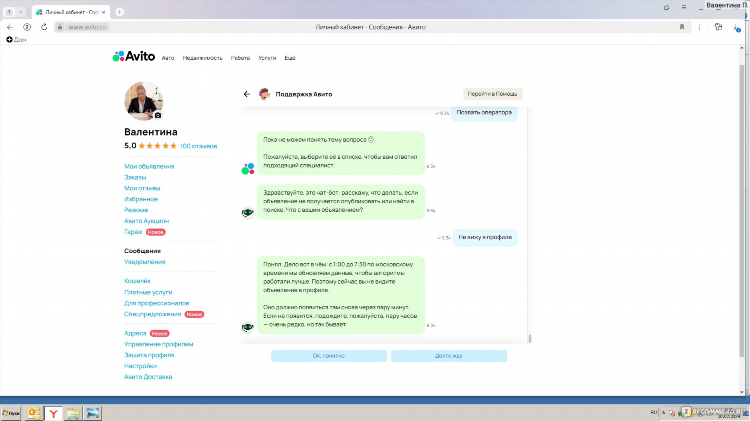Screen dimensions: 750x421
Task: Expand the Ещё menu
Action: point(290,58)
